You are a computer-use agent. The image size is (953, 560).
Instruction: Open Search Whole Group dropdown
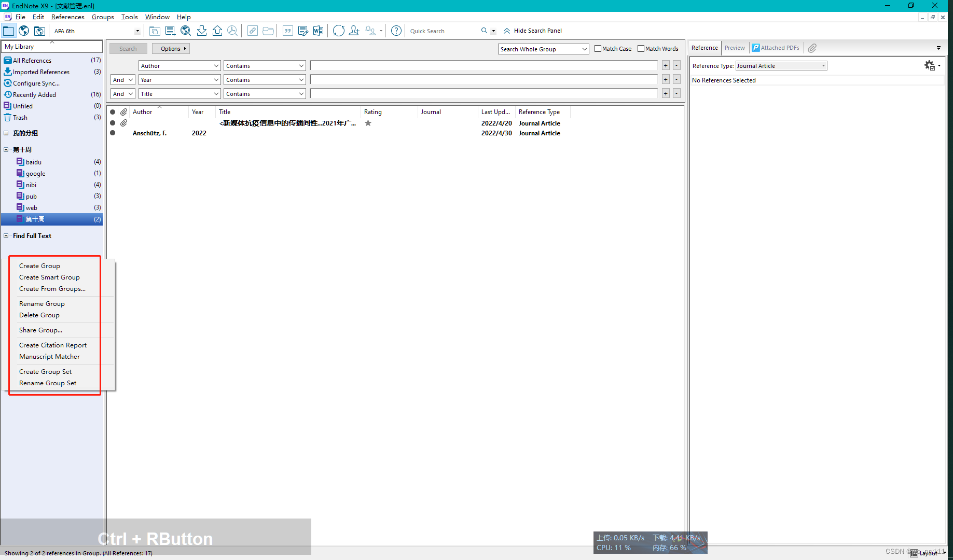pyautogui.click(x=543, y=49)
